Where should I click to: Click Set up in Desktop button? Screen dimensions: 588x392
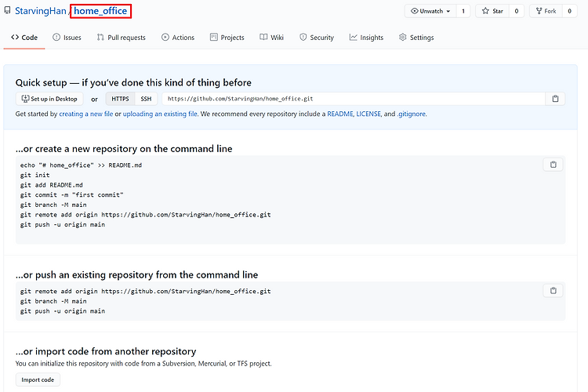point(49,99)
